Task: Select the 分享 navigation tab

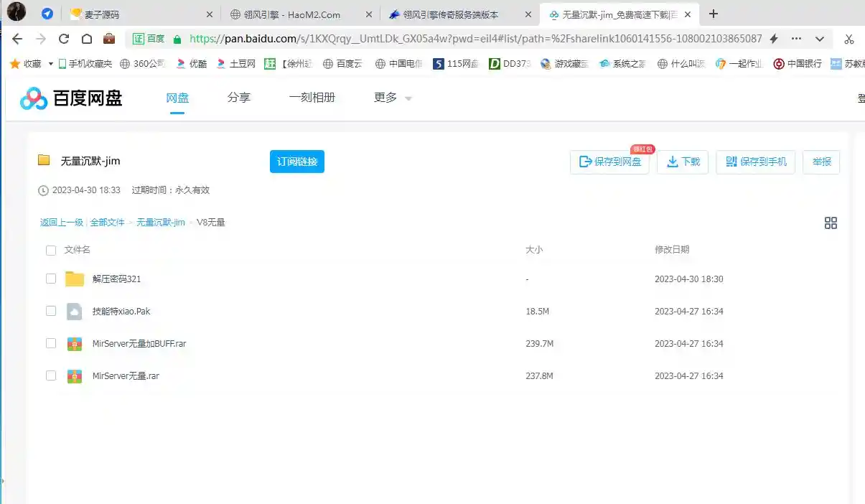Action: [x=239, y=98]
